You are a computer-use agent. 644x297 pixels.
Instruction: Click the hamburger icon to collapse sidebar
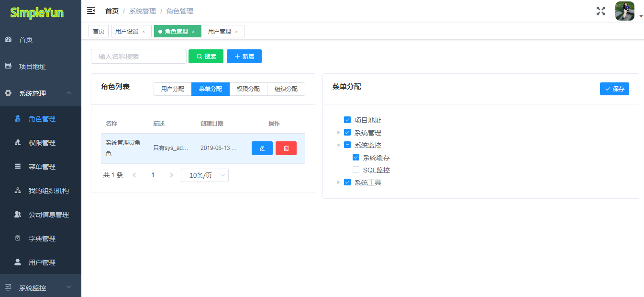point(91,11)
